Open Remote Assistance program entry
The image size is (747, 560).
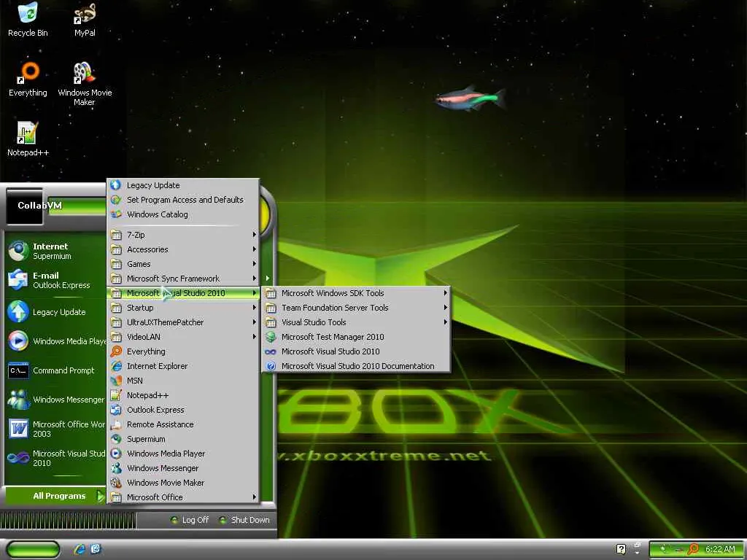[183, 424]
